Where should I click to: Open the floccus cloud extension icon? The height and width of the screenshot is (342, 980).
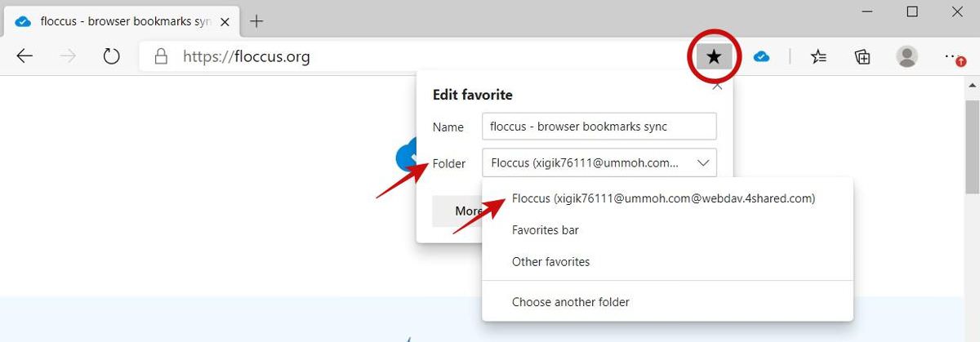pyautogui.click(x=761, y=56)
